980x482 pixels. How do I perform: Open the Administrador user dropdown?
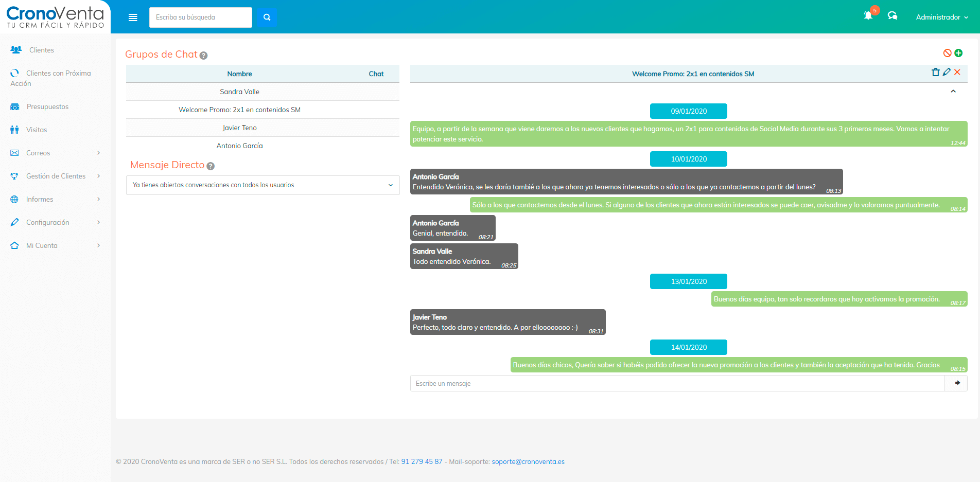pos(942,17)
